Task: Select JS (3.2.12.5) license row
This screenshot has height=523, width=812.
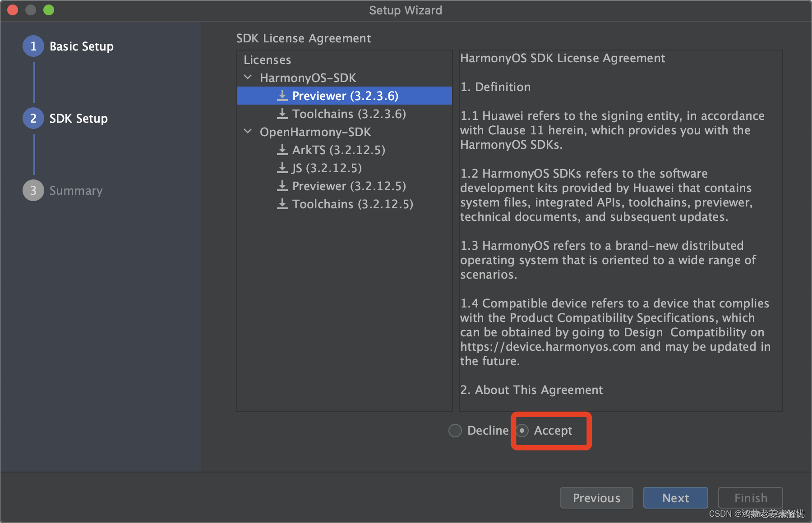Action: pyautogui.click(x=345, y=168)
